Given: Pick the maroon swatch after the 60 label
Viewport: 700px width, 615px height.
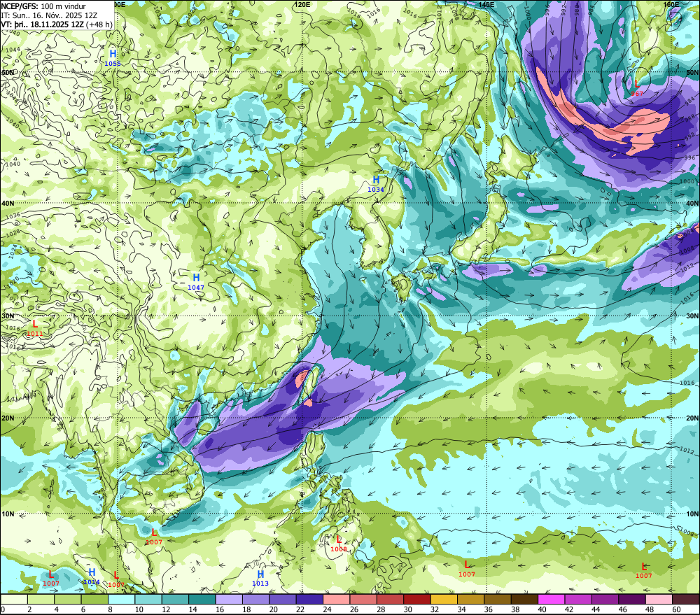Looking at the screenshot, I should point(686,599).
